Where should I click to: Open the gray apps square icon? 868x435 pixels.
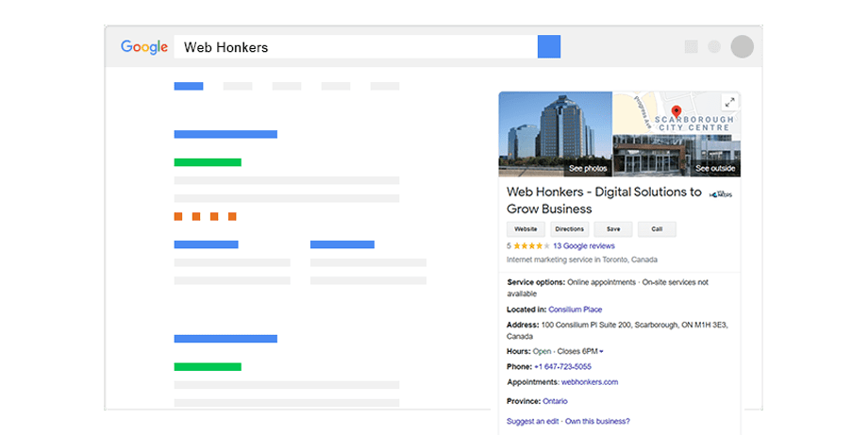(691, 46)
